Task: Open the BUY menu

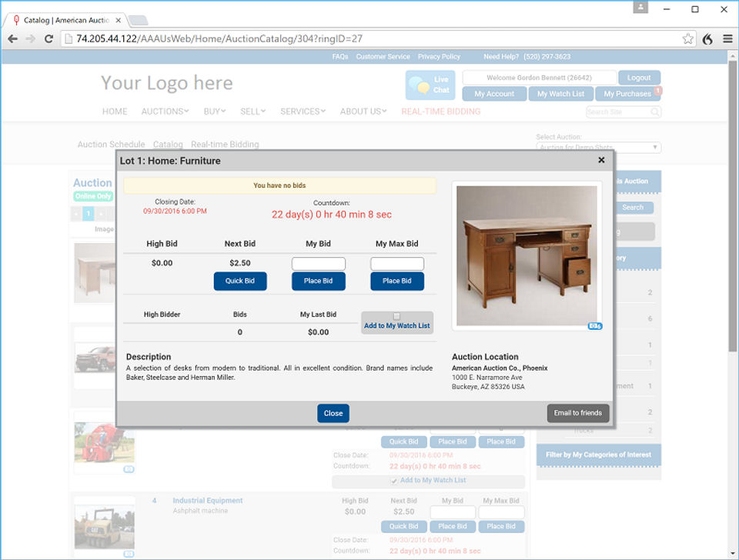Action: (215, 111)
